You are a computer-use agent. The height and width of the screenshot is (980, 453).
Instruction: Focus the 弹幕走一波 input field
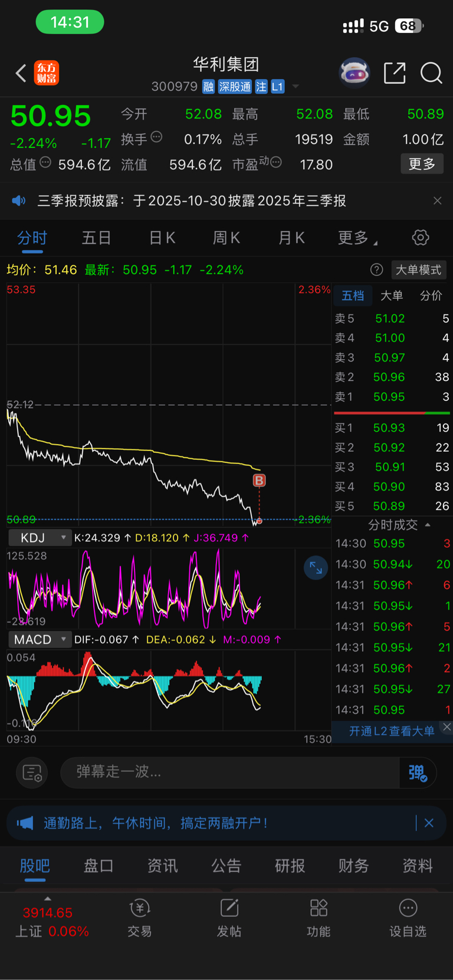(x=230, y=772)
